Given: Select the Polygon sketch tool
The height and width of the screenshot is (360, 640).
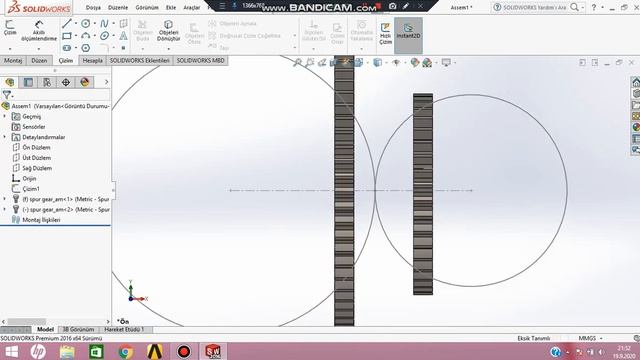Looking at the screenshot, I should (x=85, y=48).
